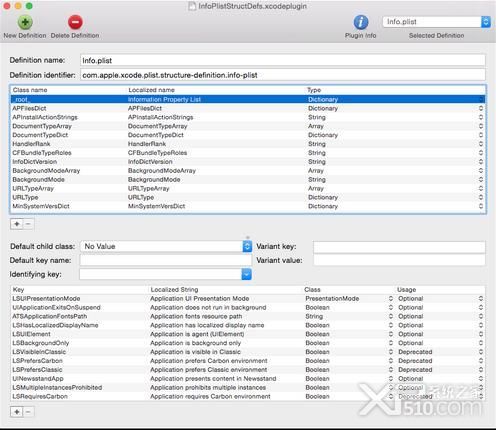Select the LSUIElement key row
The image size is (496, 430).
(248, 334)
